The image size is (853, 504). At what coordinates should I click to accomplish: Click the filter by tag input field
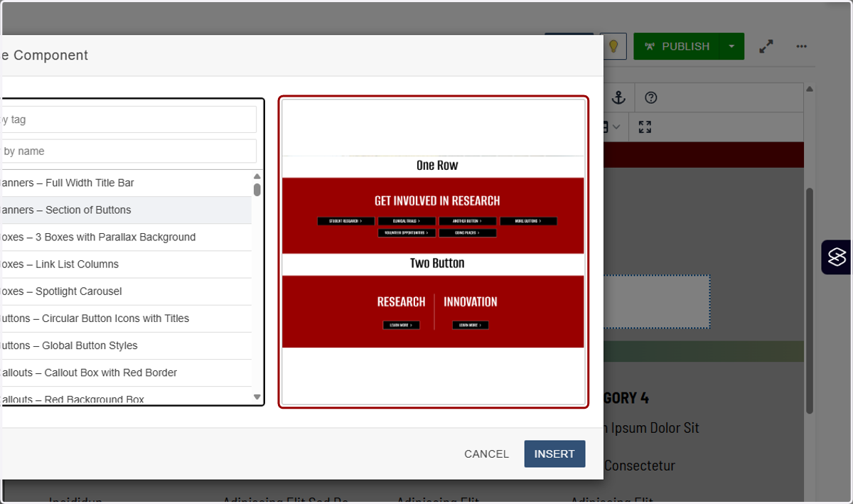pos(128,119)
